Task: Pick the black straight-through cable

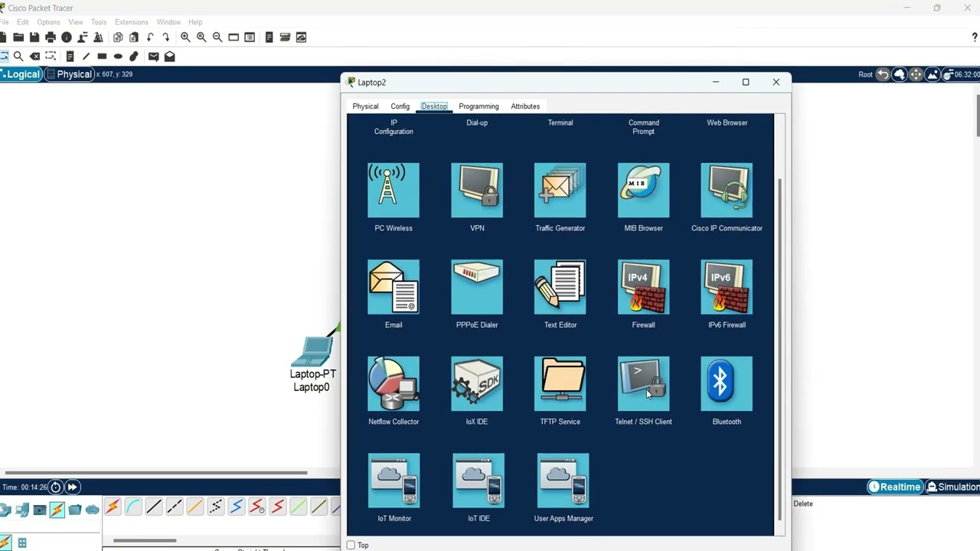Action: [x=154, y=507]
